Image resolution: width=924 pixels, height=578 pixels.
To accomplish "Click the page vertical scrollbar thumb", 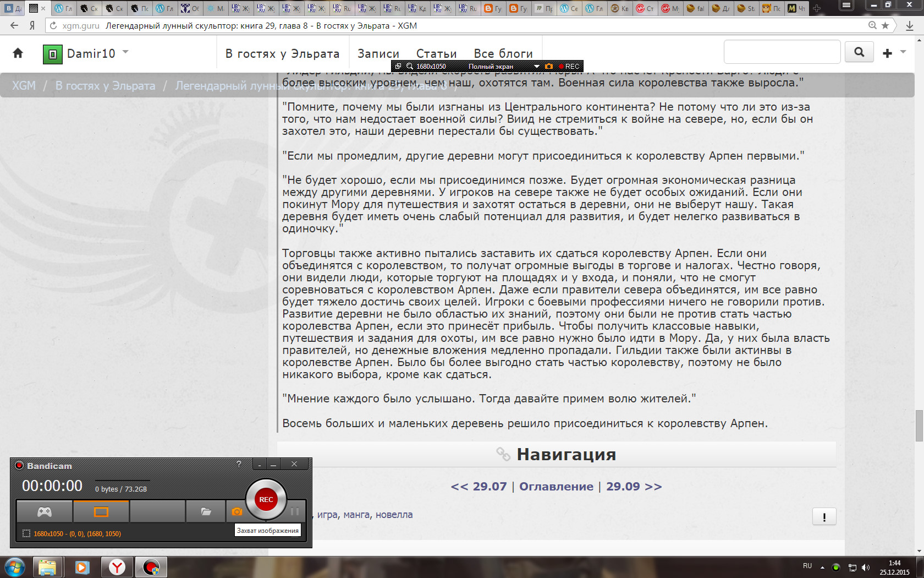I will (919, 426).
